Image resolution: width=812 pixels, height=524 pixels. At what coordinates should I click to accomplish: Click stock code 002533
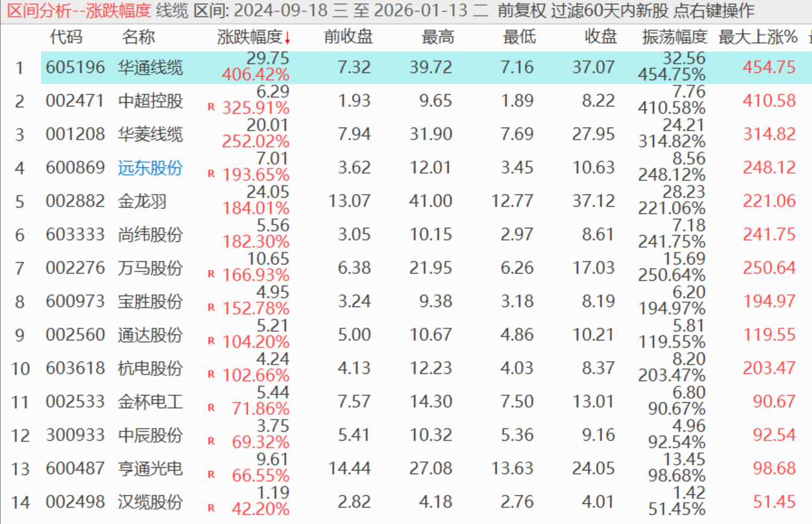[x=75, y=401]
